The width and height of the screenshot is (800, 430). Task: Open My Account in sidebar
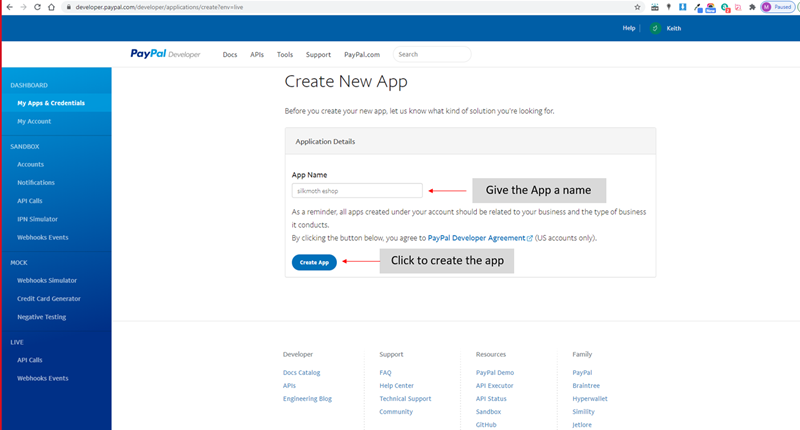click(34, 121)
